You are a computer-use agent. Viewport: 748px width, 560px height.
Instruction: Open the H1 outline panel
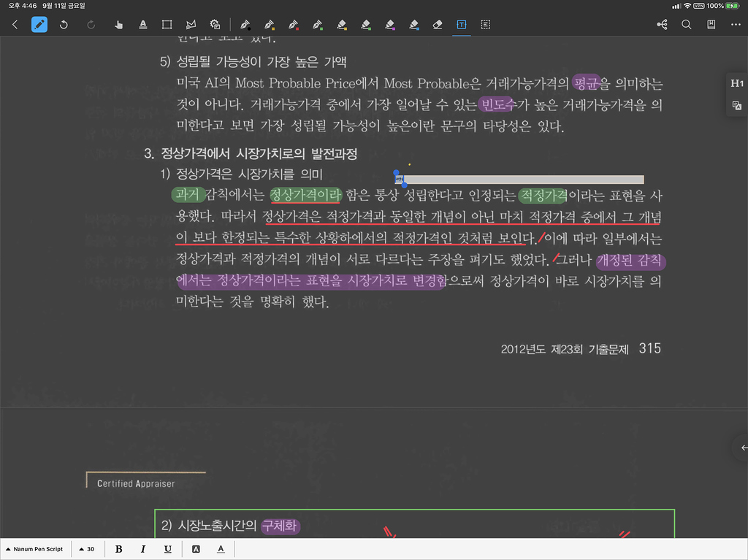pyautogui.click(x=737, y=83)
